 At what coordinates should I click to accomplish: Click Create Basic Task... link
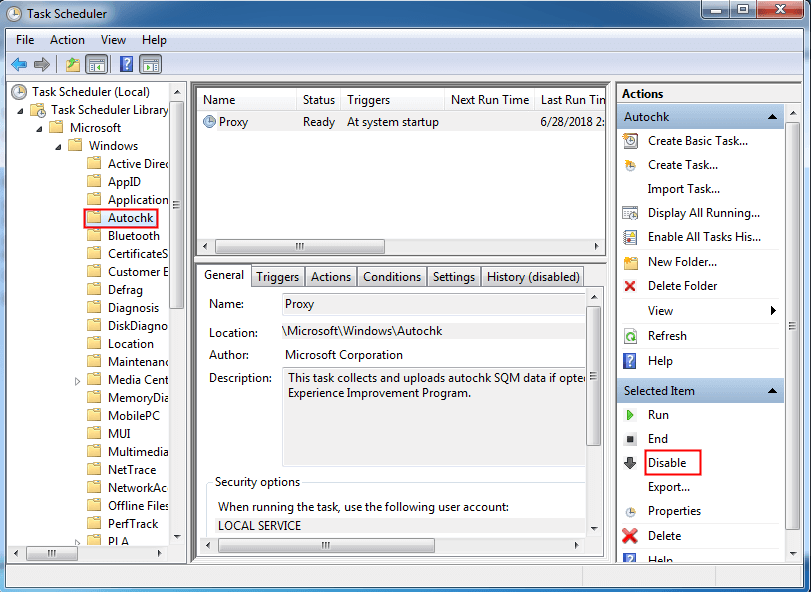(x=698, y=141)
